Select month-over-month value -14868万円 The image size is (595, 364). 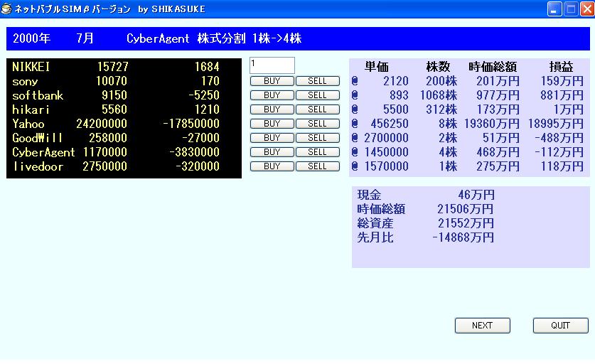tap(463, 237)
